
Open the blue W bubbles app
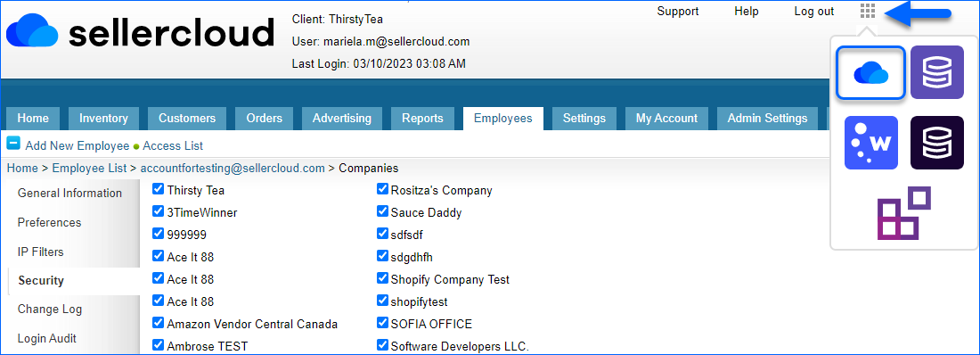click(871, 143)
